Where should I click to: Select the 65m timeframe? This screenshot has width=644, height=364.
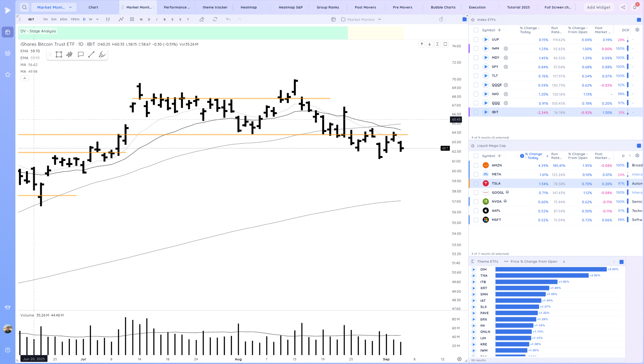point(64,19)
